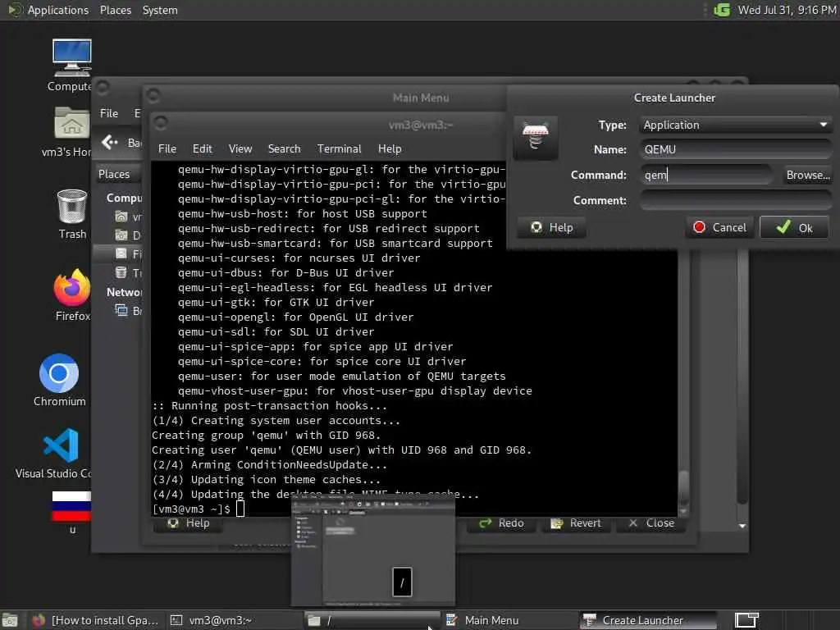Click the window preview thumbnail of file manager
Screen dimensions: 840x630
pyautogui.click(x=373, y=551)
